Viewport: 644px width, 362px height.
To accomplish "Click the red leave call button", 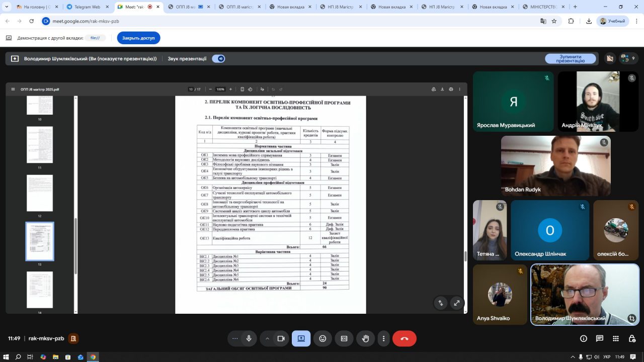I will tap(404, 338).
